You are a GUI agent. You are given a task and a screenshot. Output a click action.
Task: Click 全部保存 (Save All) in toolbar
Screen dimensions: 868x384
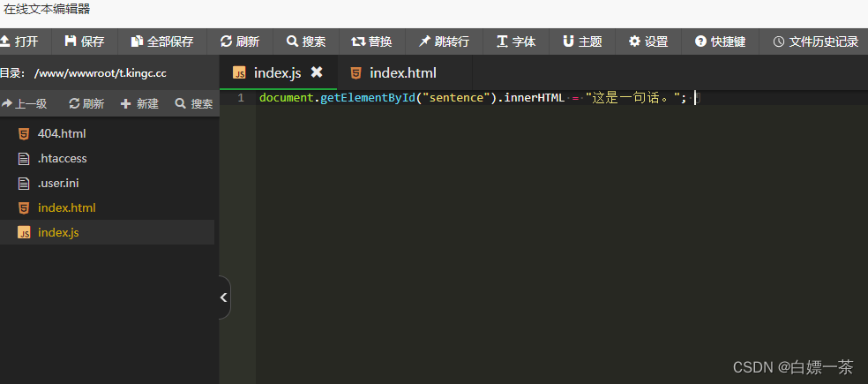point(161,41)
